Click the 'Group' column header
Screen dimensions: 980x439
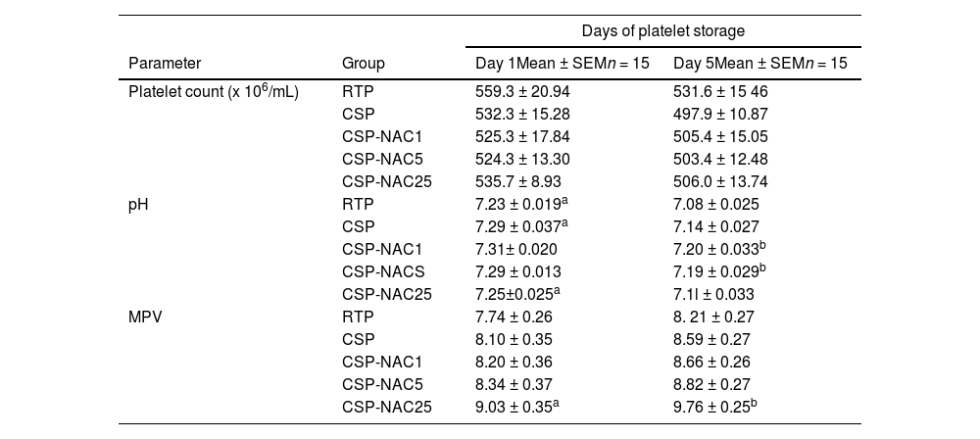pos(363,64)
